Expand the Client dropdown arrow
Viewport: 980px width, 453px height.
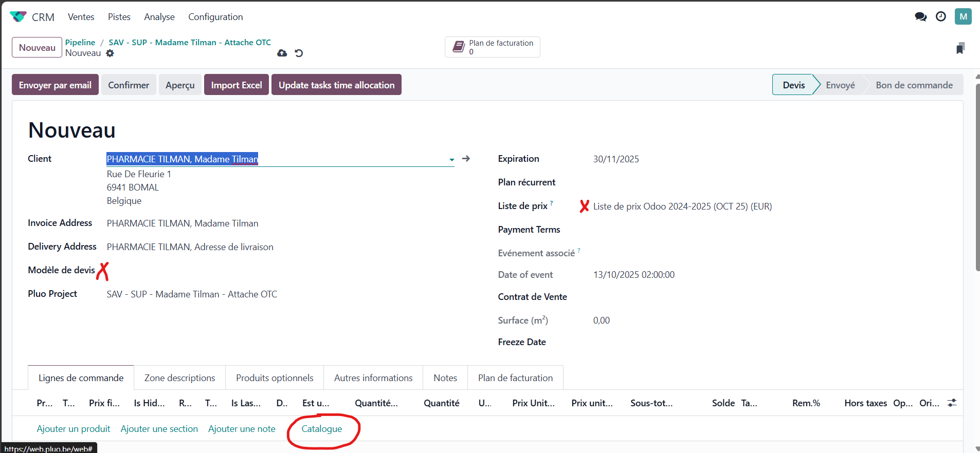(451, 160)
